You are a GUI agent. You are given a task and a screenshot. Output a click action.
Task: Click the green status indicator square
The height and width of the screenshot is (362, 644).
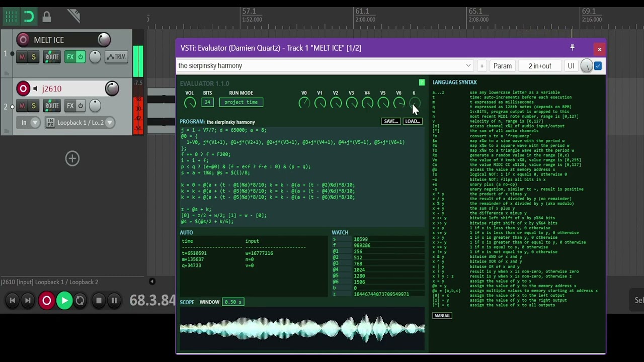click(422, 82)
